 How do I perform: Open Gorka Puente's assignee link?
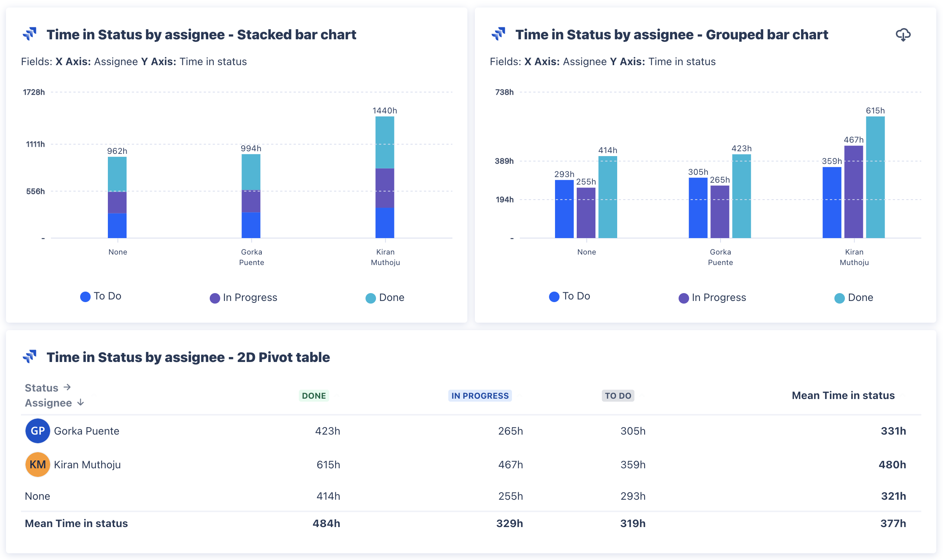pyautogui.click(x=86, y=430)
